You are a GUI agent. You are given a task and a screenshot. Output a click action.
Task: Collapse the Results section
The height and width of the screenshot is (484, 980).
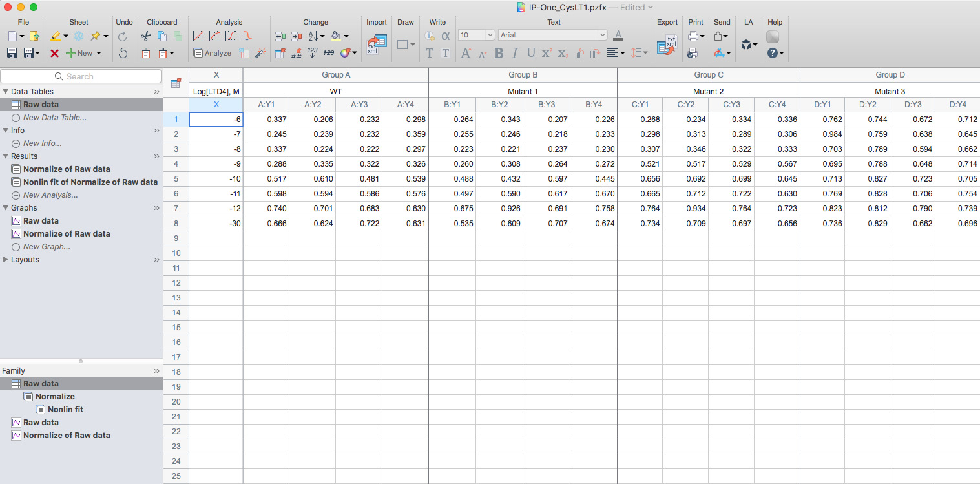[5, 156]
